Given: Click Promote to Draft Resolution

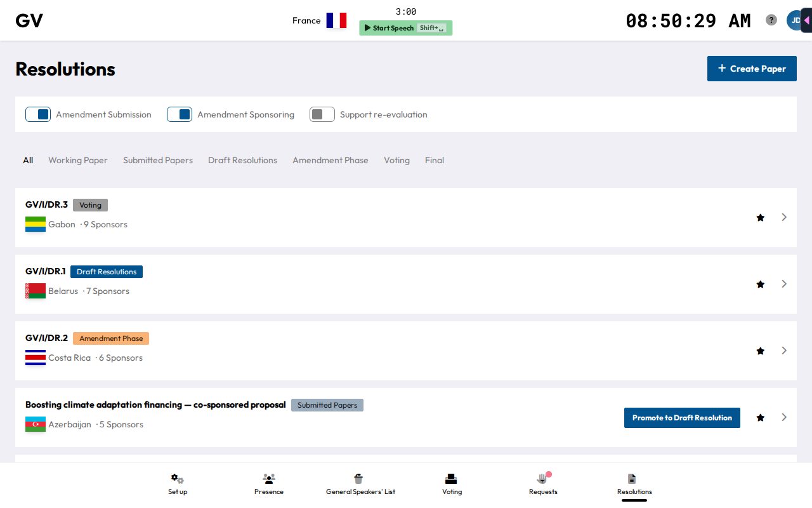Looking at the screenshot, I should point(682,418).
